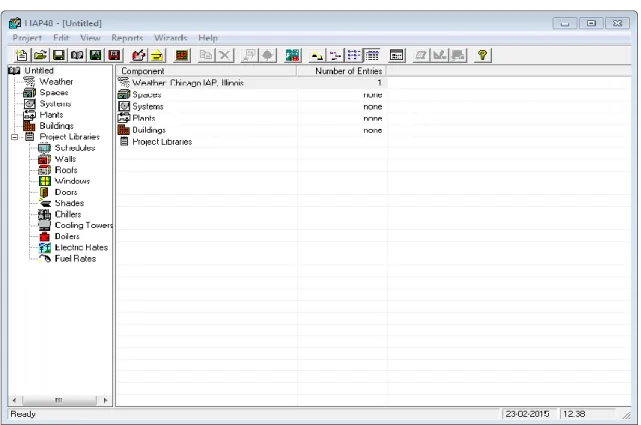
Task: Click the greyed-out graph toolbar icon
Action: (x=439, y=55)
